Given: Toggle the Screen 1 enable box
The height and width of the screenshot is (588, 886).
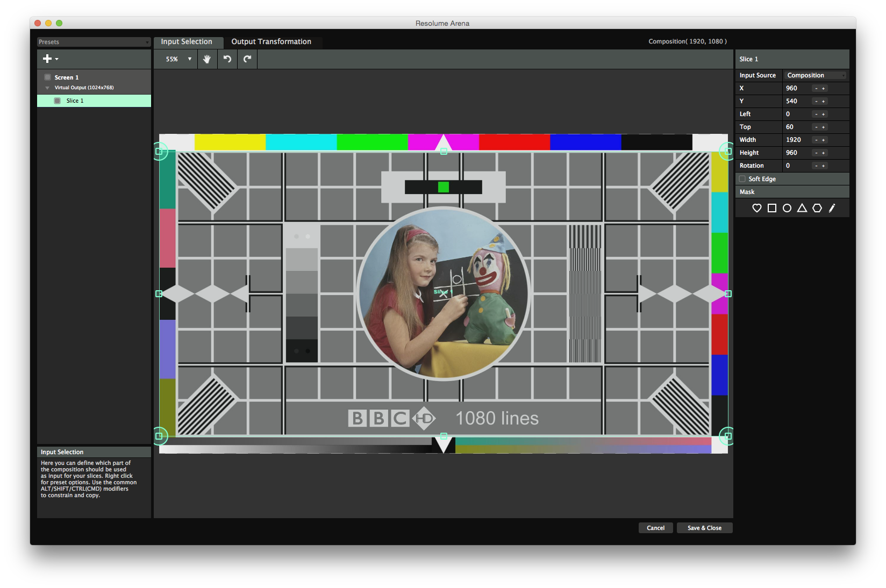Looking at the screenshot, I should pyautogui.click(x=47, y=77).
